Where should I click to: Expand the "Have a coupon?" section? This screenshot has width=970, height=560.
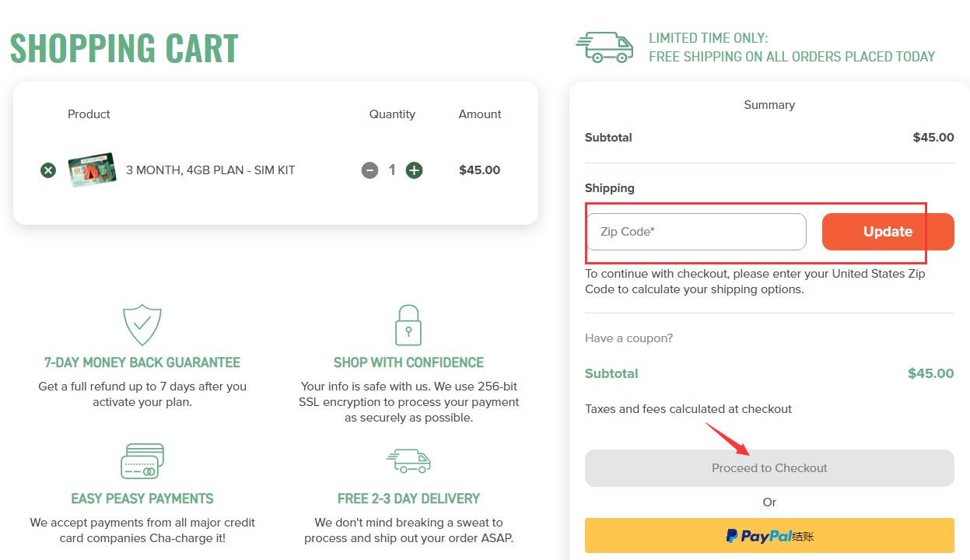pos(629,338)
